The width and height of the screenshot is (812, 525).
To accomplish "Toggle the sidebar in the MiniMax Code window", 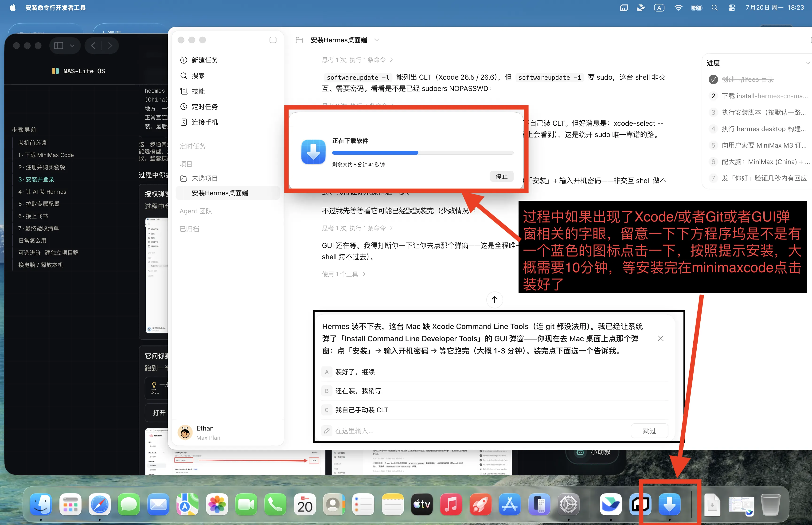I will 273,40.
